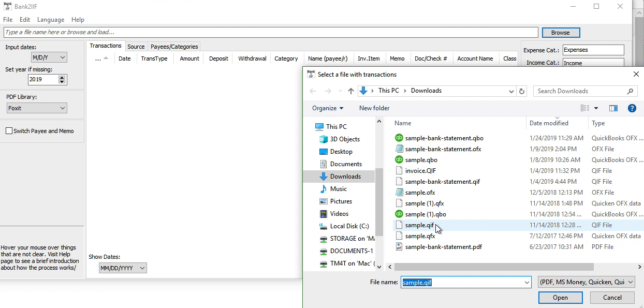Click the Search Downloads field
Image resolution: width=644 pixels, height=308 pixels.
click(580, 91)
